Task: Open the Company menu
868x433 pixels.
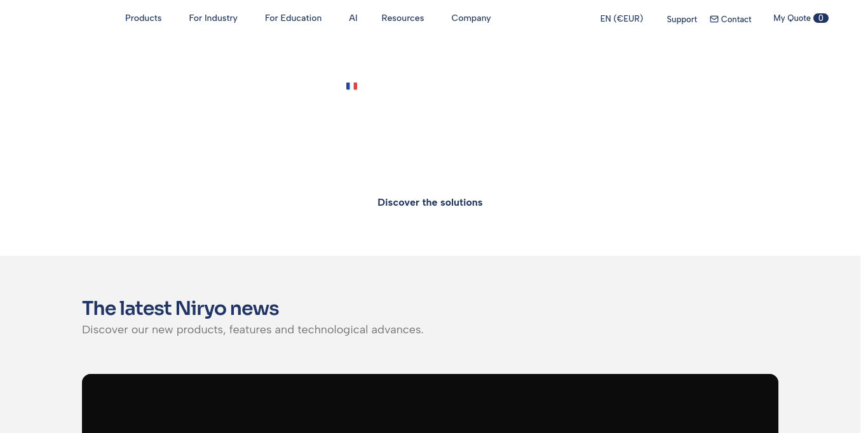Action: tap(471, 18)
